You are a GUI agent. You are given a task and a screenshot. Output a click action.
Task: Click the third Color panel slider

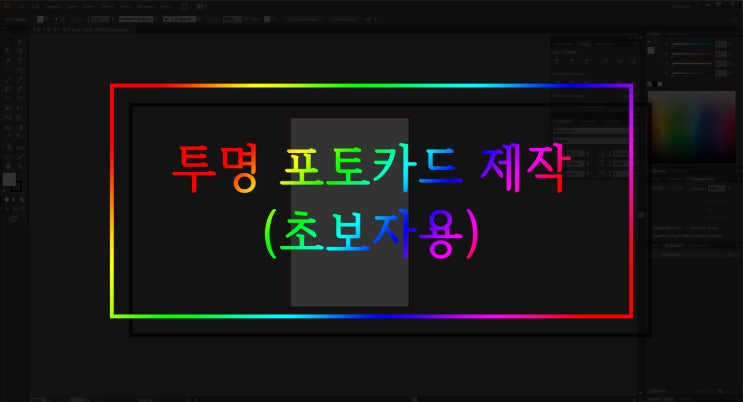(692, 64)
